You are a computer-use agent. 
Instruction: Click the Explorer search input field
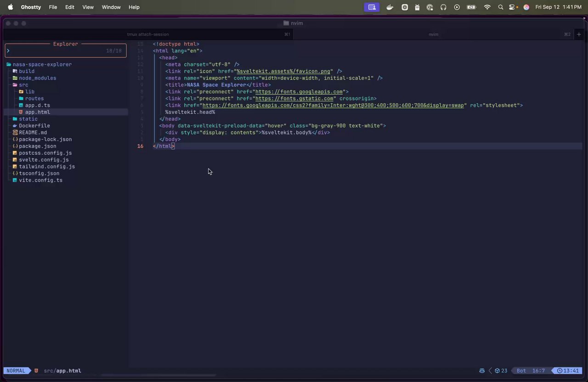55,51
